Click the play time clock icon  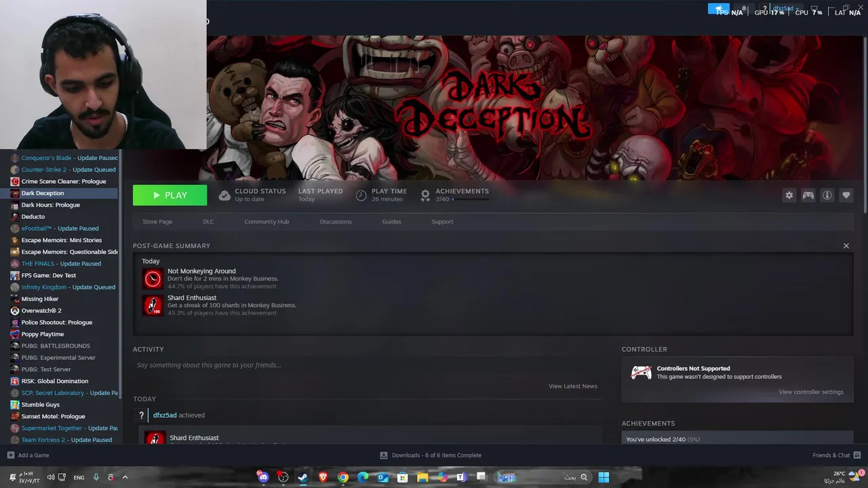pos(361,195)
